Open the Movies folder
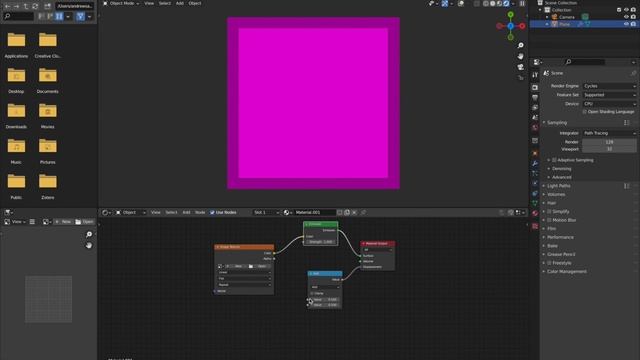This screenshot has height=360, width=640. pos(47,116)
